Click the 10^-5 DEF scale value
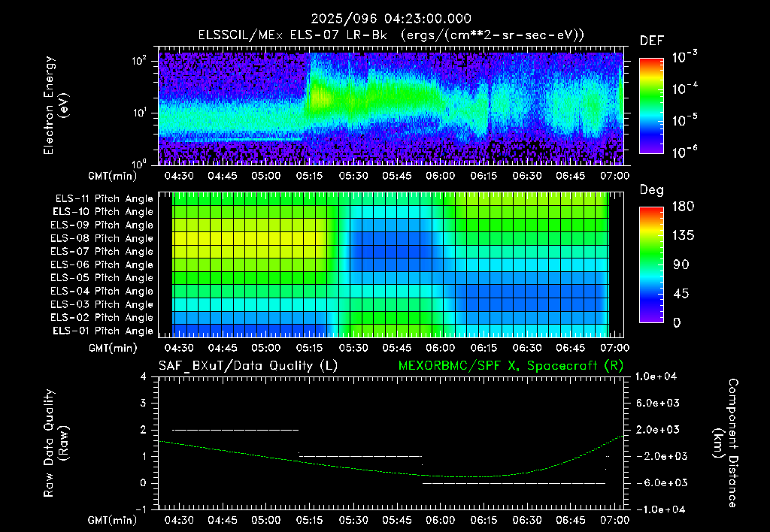 point(684,119)
